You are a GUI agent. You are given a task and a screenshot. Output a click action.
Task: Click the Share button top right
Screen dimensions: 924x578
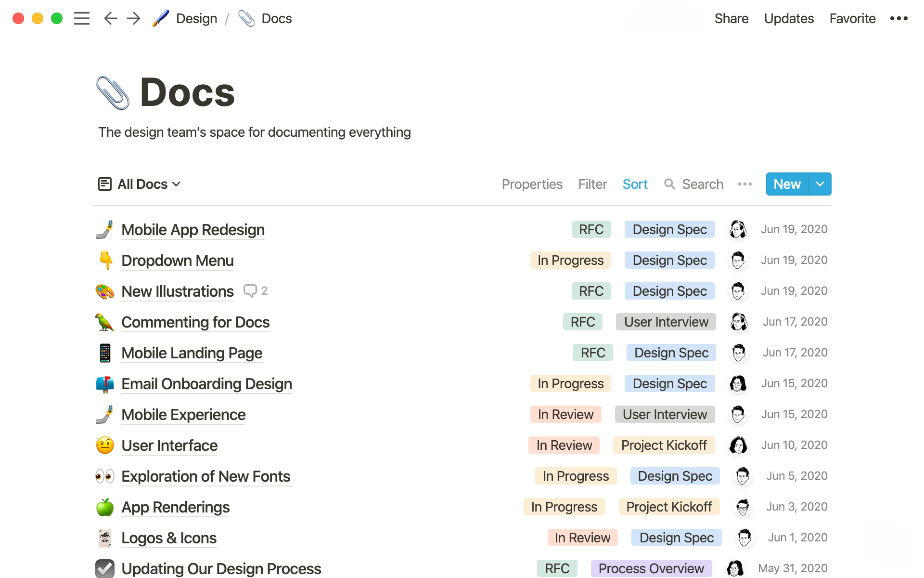pyautogui.click(x=731, y=18)
